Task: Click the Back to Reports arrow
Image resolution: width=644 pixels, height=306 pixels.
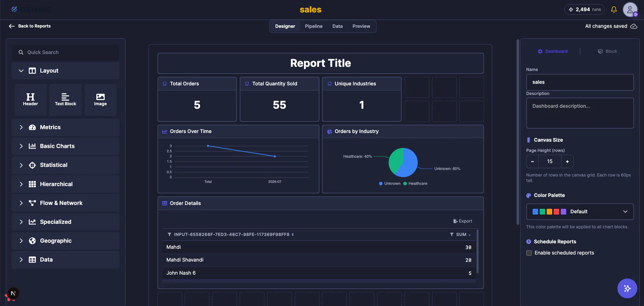Action: [x=12, y=26]
